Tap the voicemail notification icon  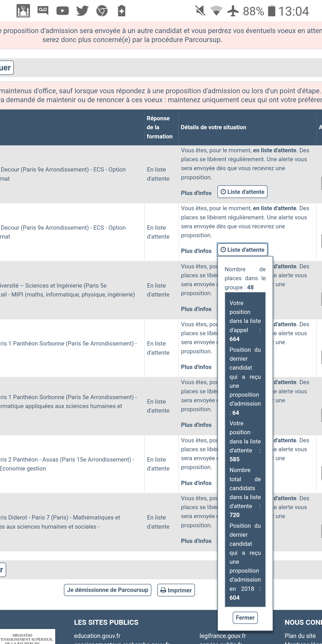click(43, 11)
